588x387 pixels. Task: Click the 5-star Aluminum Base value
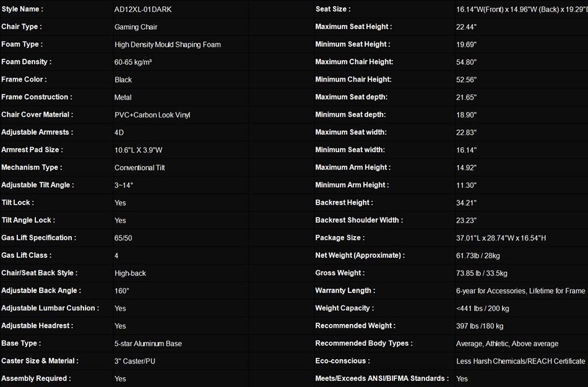click(148, 344)
